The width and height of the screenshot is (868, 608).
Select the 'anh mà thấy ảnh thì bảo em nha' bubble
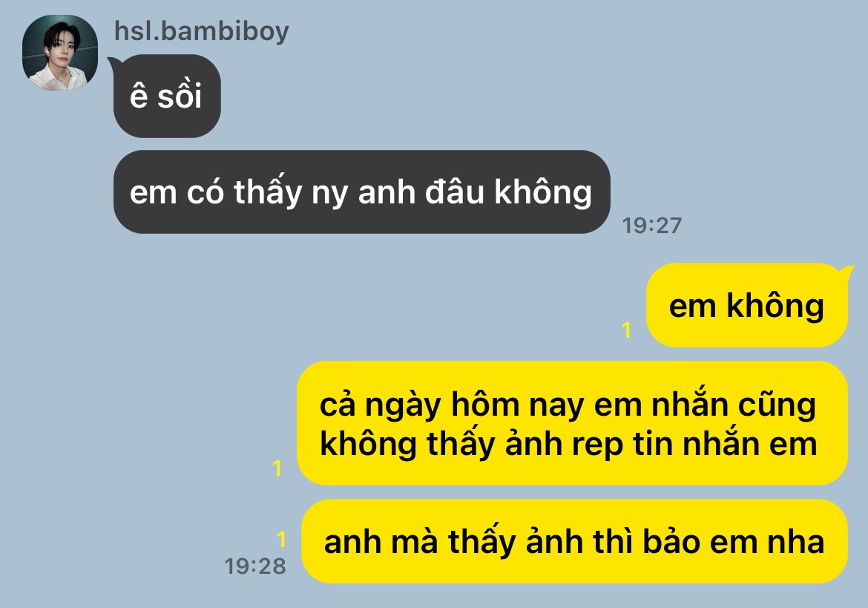coord(575,541)
